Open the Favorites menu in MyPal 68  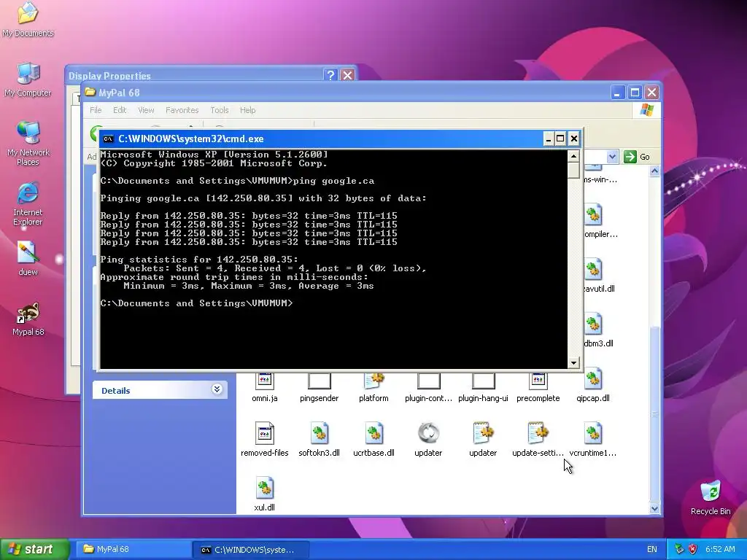182,110
